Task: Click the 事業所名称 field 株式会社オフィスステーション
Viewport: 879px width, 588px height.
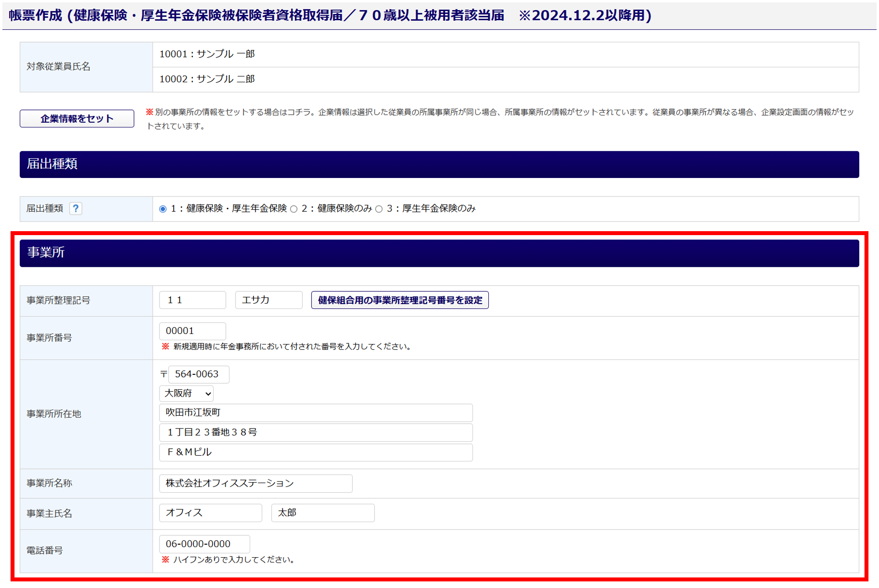Action: (x=255, y=483)
